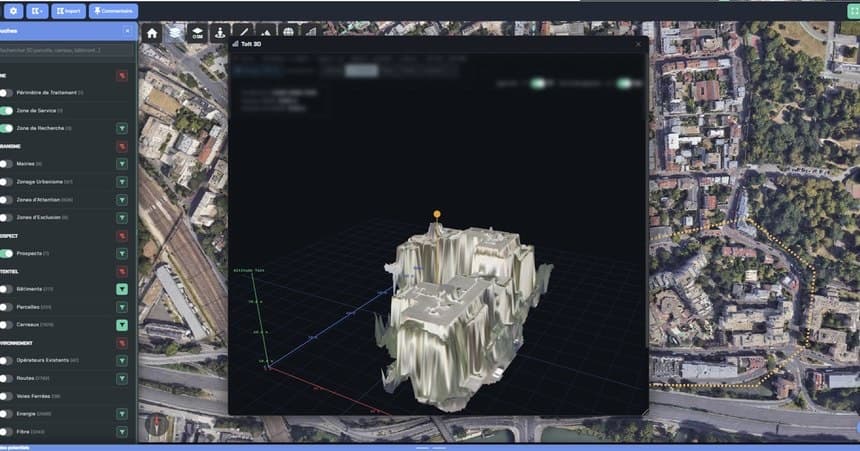This screenshot has width=860, height=451.
Task: Click the red icon above Bâtiments row
Action: coord(122,272)
